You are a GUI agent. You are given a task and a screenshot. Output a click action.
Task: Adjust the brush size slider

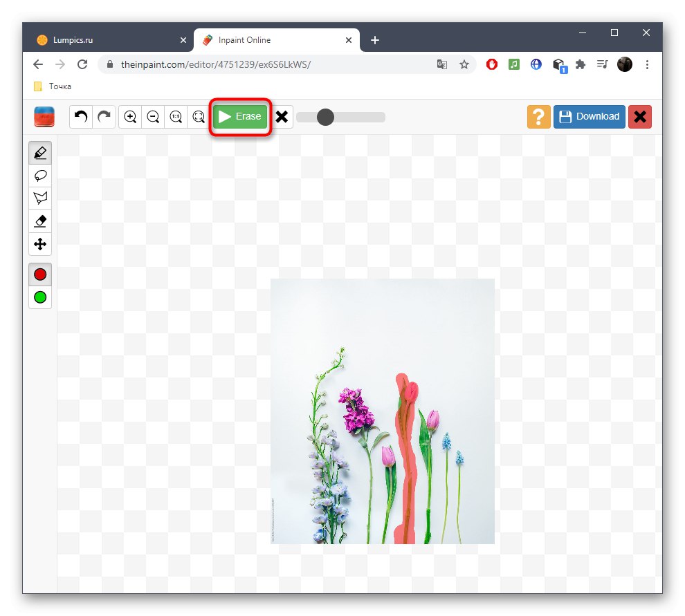point(325,117)
